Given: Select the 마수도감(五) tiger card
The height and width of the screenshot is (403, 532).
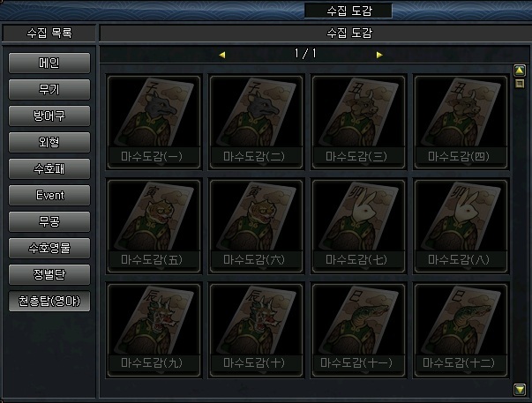Looking at the screenshot, I should point(154,226).
